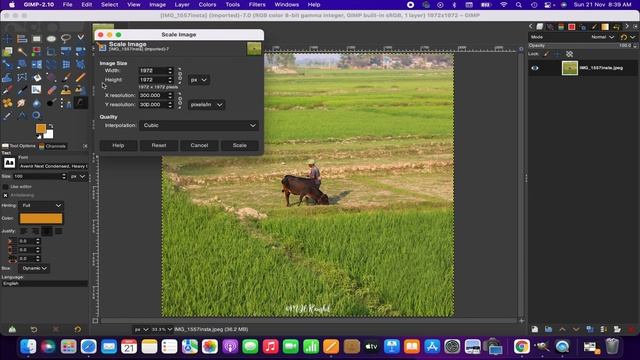Switch to Channels tab
Image resolution: width=640 pixels, height=360 pixels.
[53, 146]
